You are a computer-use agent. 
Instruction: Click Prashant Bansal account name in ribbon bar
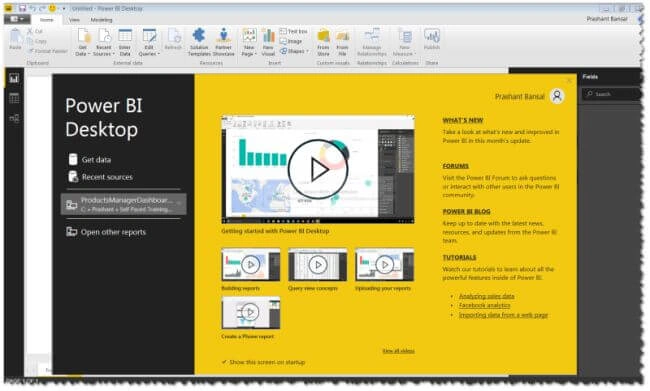(607, 19)
